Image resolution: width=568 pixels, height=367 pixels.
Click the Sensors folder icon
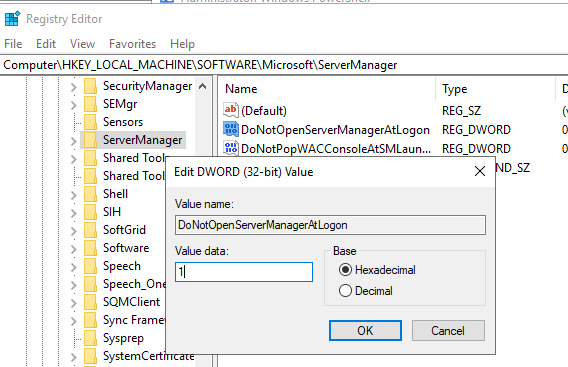coord(90,122)
